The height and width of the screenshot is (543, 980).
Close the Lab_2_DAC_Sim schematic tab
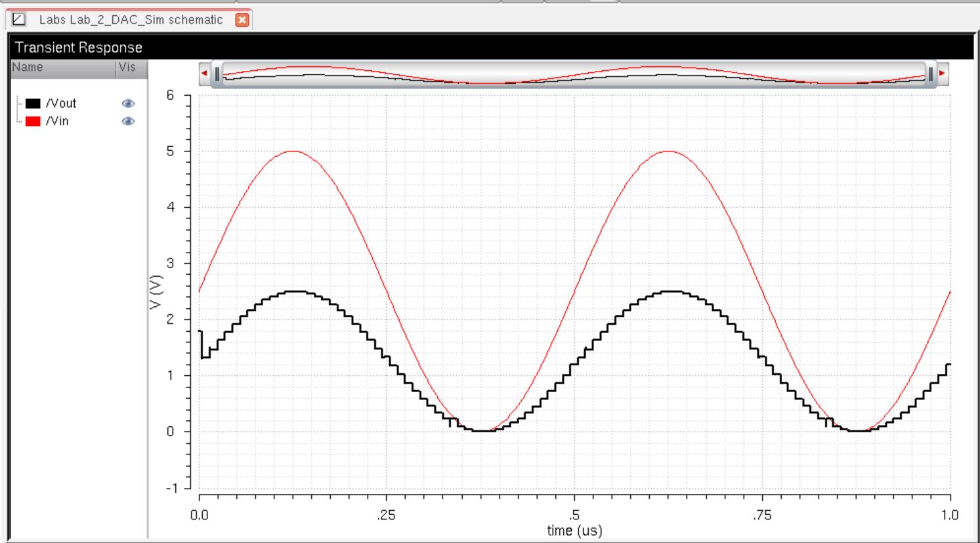(x=242, y=20)
